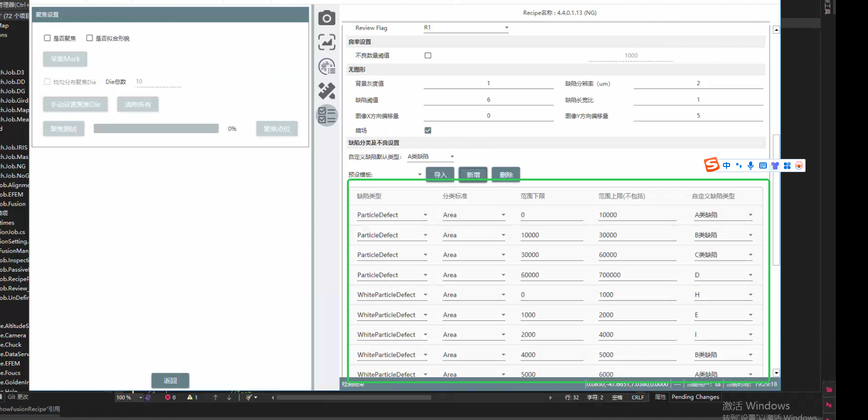The height and width of the screenshot is (420, 868).
Task: Open the custom defect dropdown showing H
Action: click(724, 295)
